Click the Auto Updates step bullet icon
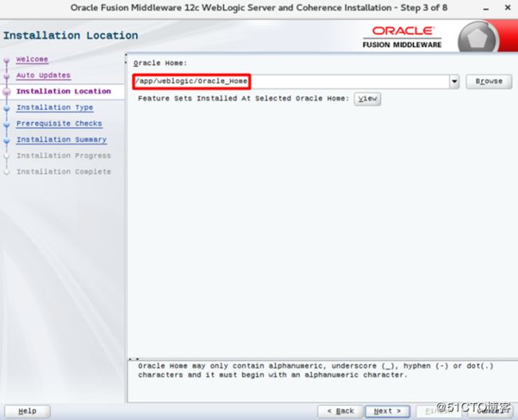The height and width of the screenshot is (420, 518). click(6, 77)
